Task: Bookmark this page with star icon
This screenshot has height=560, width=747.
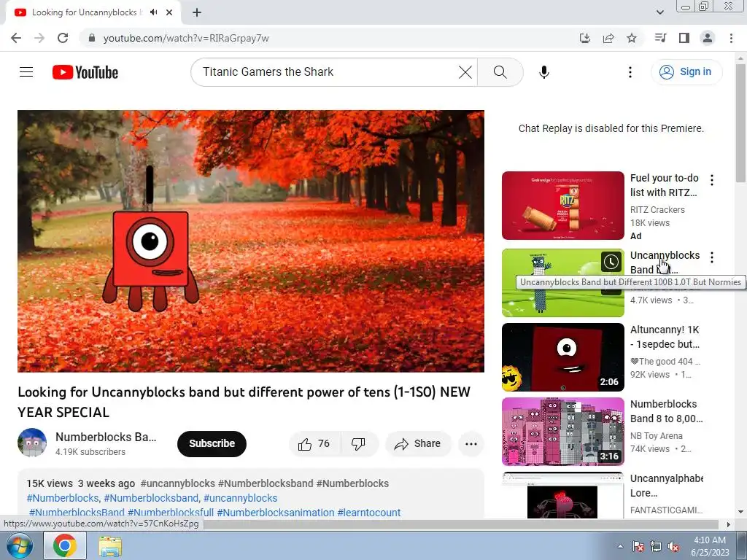Action: point(632,38)
